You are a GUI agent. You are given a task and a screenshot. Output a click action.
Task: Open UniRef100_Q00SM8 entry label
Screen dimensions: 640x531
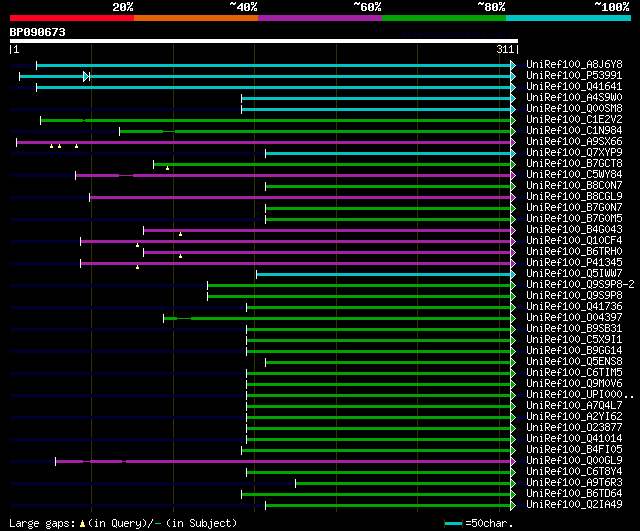[x=574, y=109]
